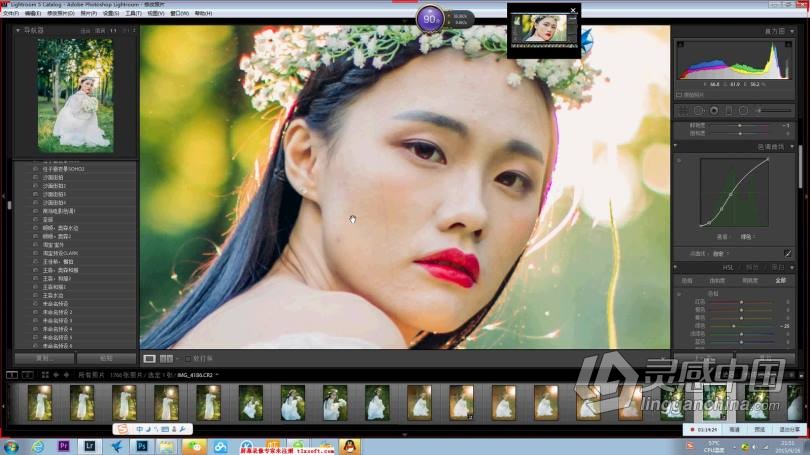Screen dimensions: 810x455
Task: Click the Sogou input method logo
Action: [122, 429]
